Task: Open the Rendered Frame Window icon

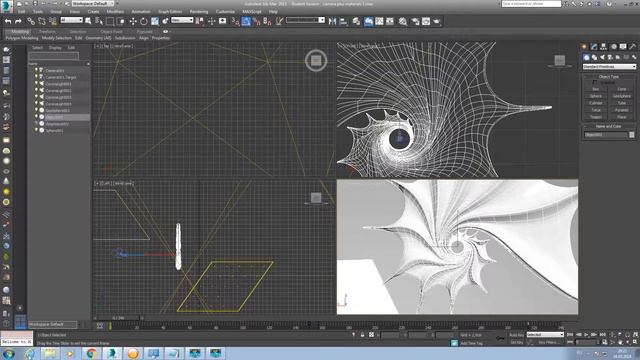Action: tap(426, 21)
